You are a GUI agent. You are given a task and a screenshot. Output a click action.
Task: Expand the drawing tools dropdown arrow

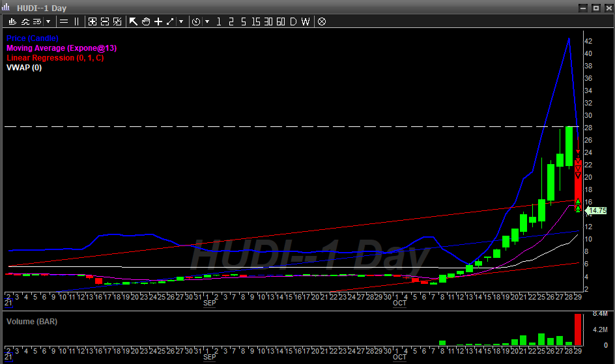pyautogui.click(x=181, y=21)
